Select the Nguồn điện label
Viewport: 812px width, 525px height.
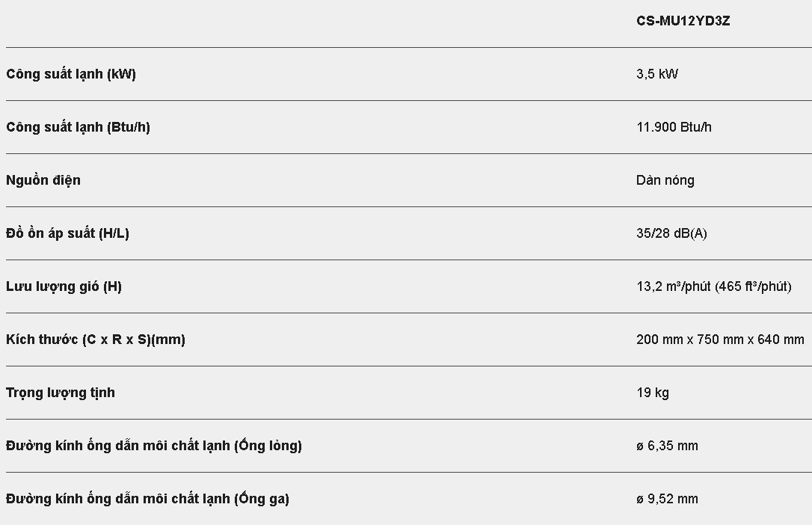coord(43,180)
